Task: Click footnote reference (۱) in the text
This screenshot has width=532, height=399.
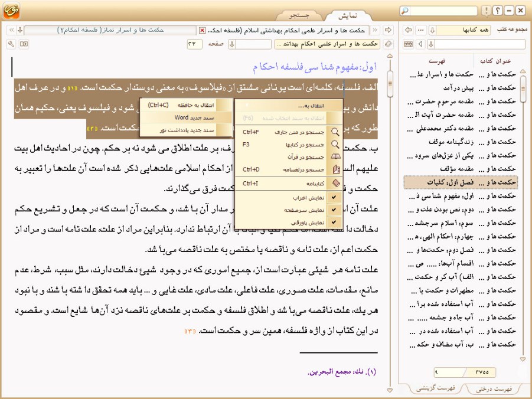Action: [x=72, y=89]
